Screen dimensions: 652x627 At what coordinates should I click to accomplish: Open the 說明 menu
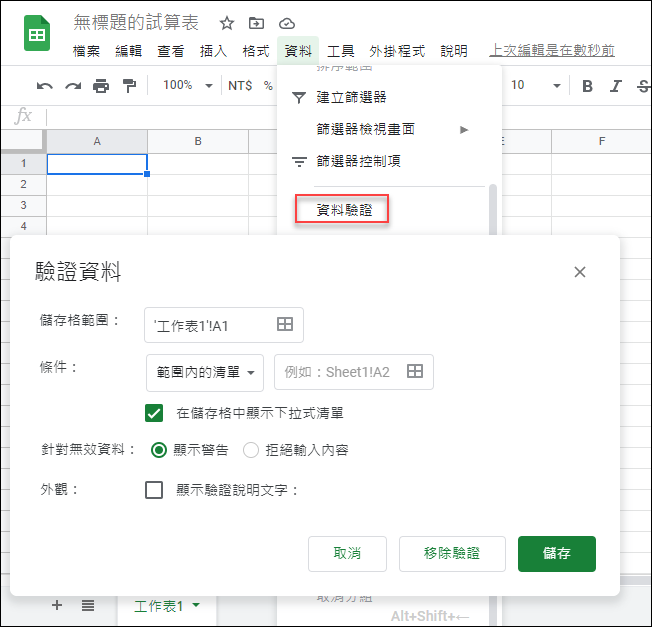coord(454,51)
